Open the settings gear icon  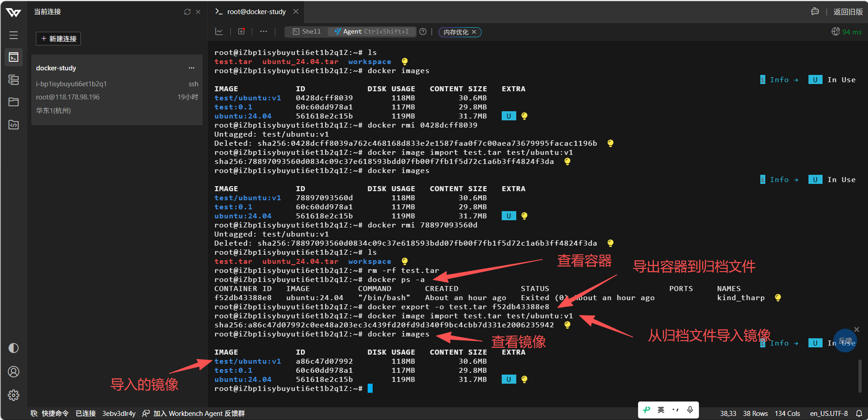14,395
